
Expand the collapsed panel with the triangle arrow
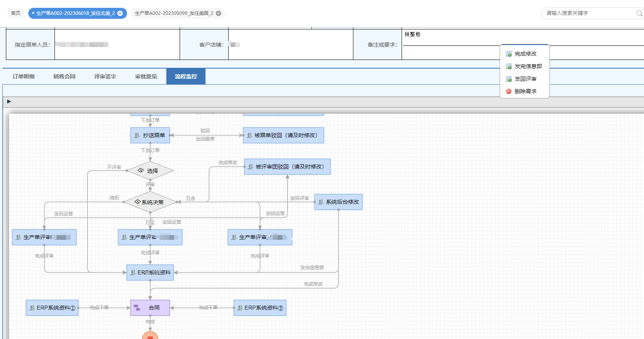point(9,102)
